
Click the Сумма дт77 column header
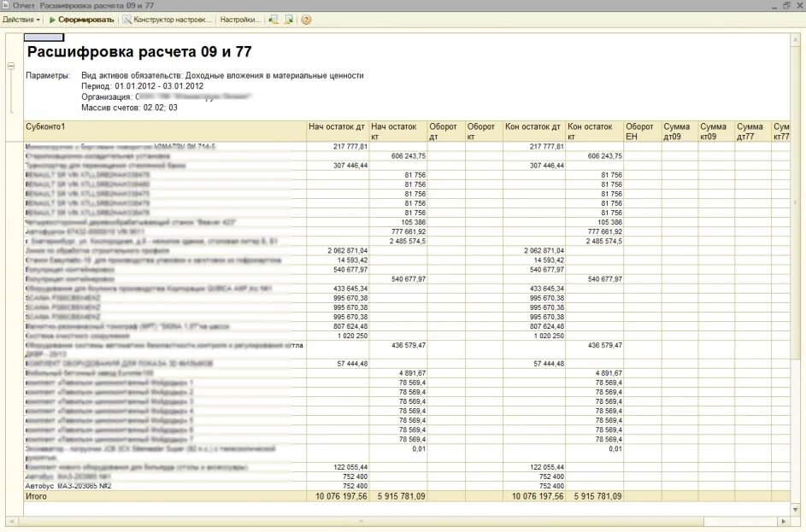click(x=752, y=131)
